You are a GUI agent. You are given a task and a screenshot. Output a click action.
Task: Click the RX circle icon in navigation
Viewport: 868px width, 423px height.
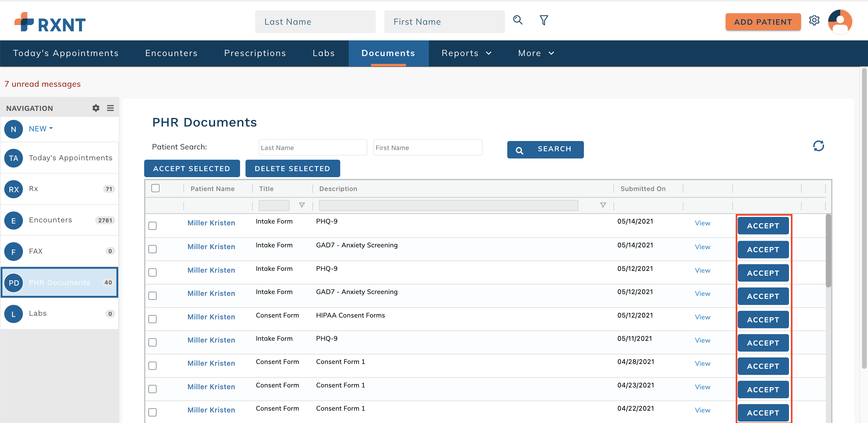(14, 189)
